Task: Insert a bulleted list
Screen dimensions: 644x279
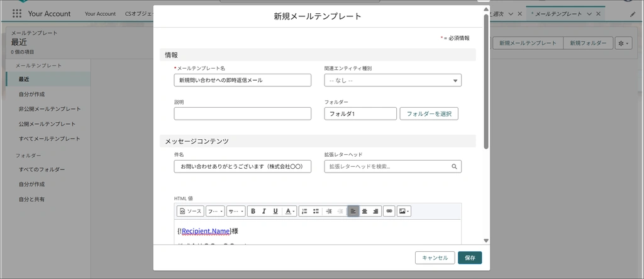Action: pyautogui.click(x=316, y=212)
